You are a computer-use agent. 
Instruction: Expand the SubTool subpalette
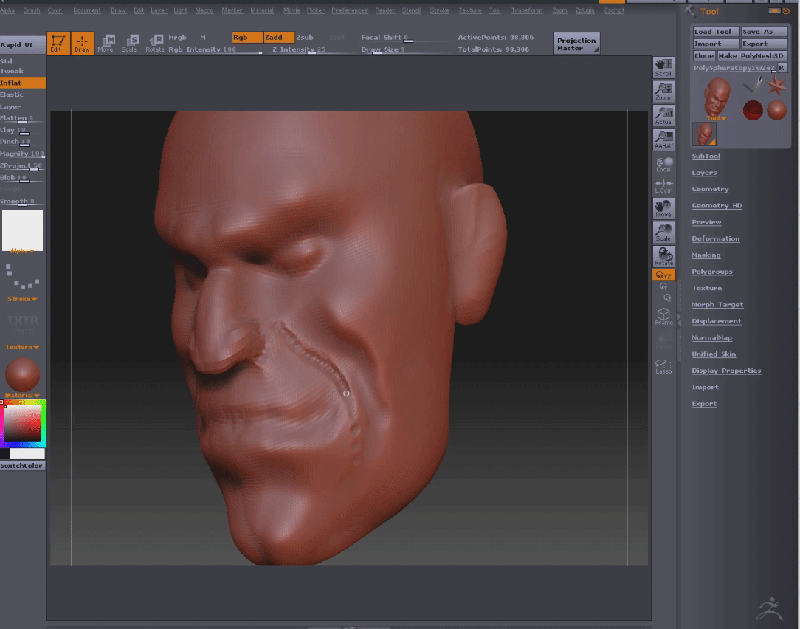(x=706, y=156)
